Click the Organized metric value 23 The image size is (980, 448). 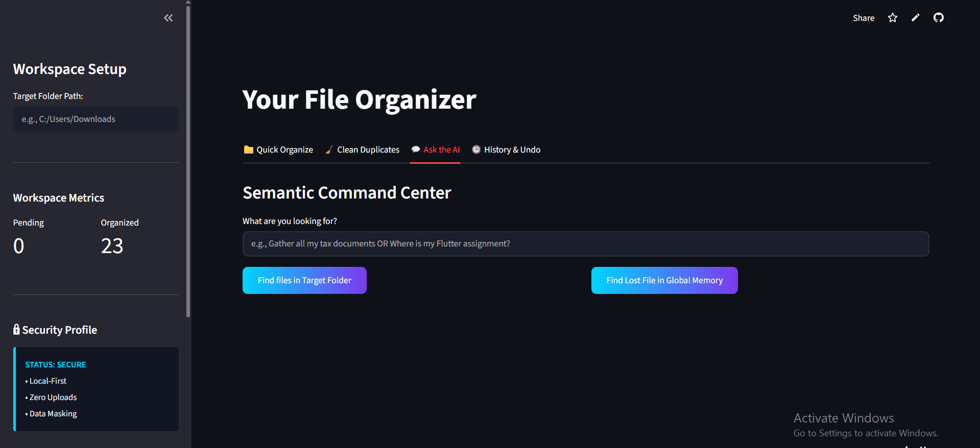[x=112, y=246]
